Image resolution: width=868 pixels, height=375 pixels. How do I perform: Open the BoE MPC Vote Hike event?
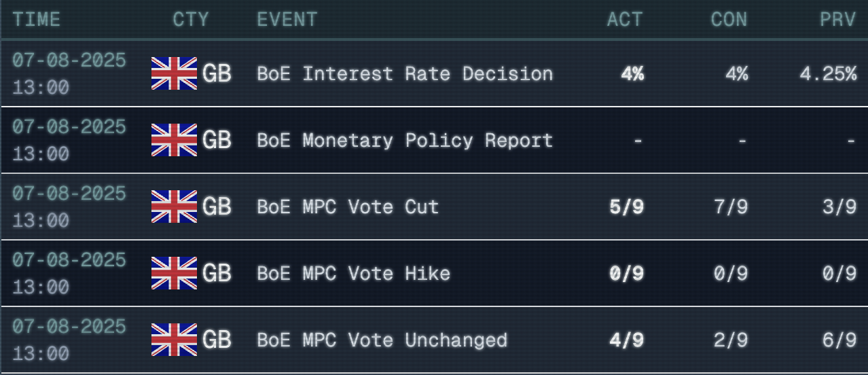353,273
